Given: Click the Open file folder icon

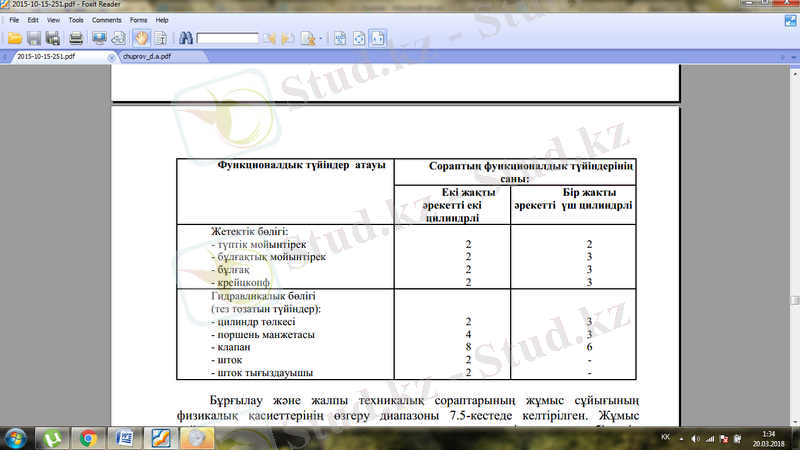Looking at the screenshot, I should point(14,39).
